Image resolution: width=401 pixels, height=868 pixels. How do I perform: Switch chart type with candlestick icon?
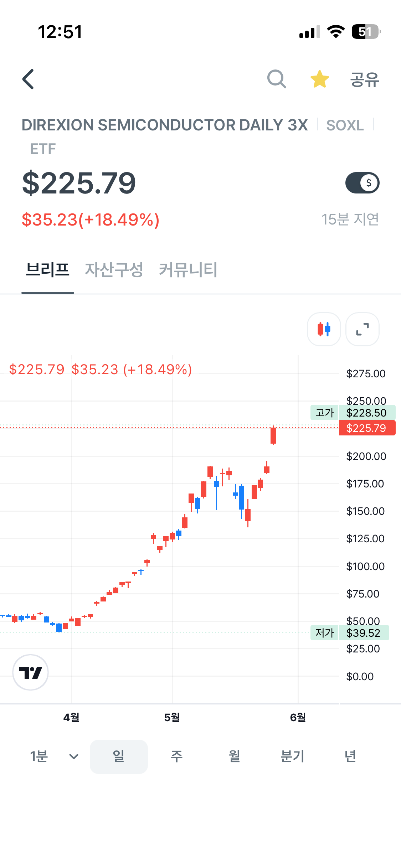(324, 329)
